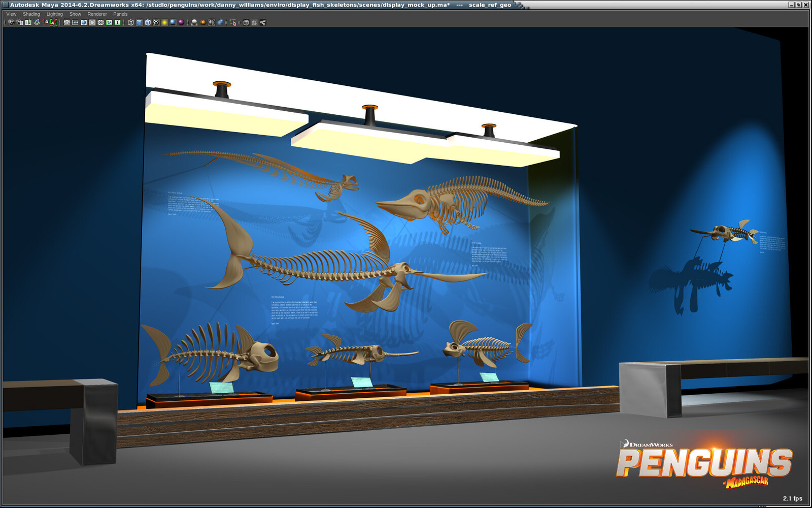The height and width of the screenshot is (508, 812).
Task: Toggle Depth of Field blue cubes icon
Action: tap(220, 22)
